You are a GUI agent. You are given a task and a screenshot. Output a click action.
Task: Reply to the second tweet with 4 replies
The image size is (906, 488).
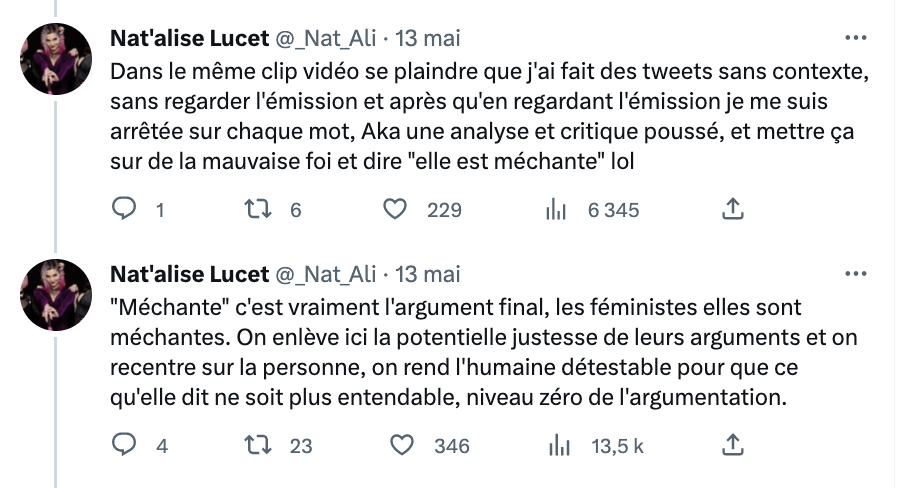point(124,445)
